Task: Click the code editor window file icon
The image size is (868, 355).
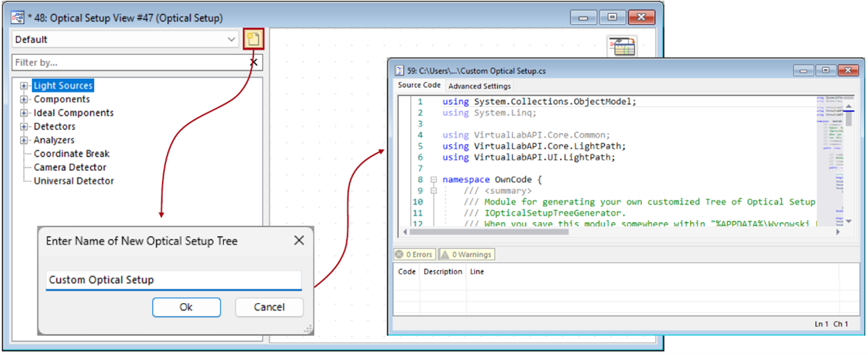Action: [399, 71]
